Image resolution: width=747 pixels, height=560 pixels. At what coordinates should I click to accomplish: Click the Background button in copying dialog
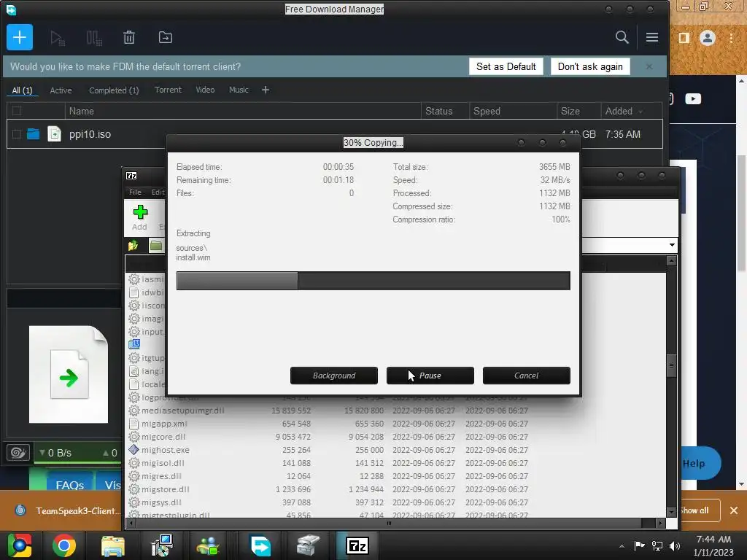[x=334, y=376]
